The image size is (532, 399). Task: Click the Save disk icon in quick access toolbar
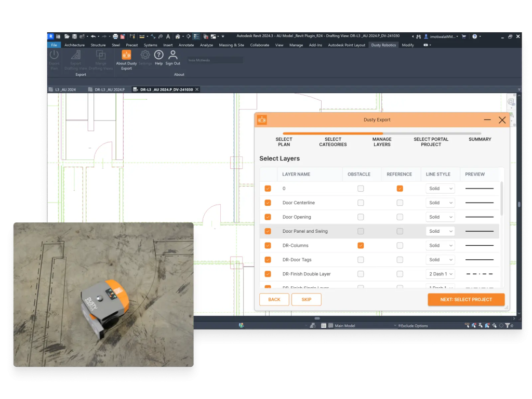tap(74, 36)
